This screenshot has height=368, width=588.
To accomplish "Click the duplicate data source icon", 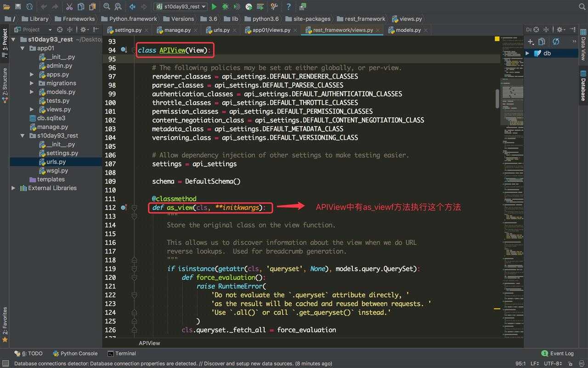I will (x=542, y=41).
